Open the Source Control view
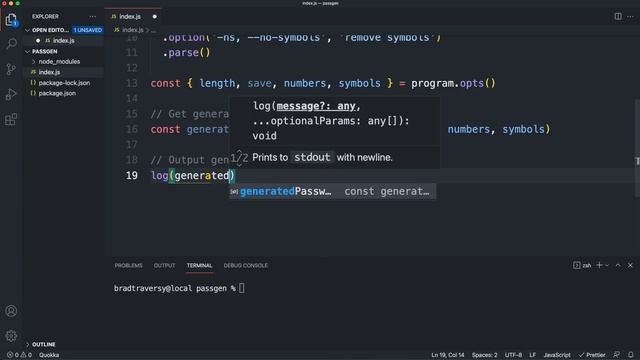 11,69
